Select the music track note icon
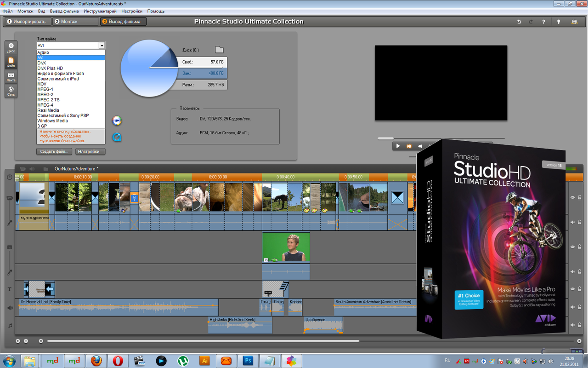588x368 pixels. (10, 325)
